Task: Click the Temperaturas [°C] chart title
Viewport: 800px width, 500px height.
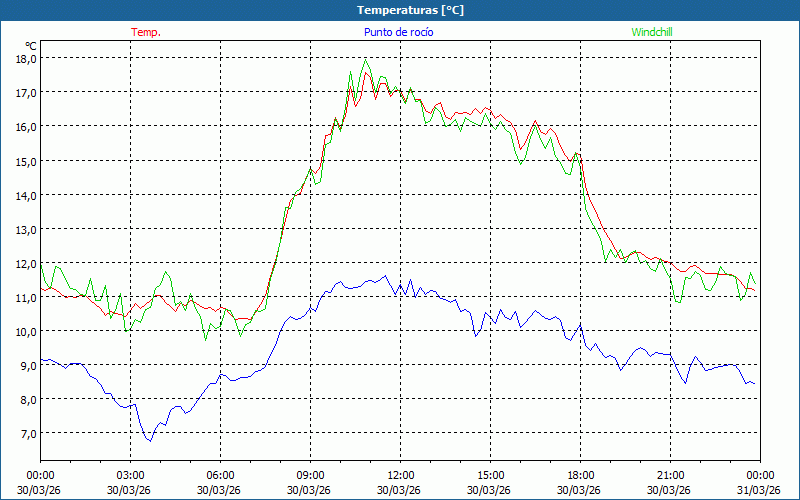Action: point(410,10)
